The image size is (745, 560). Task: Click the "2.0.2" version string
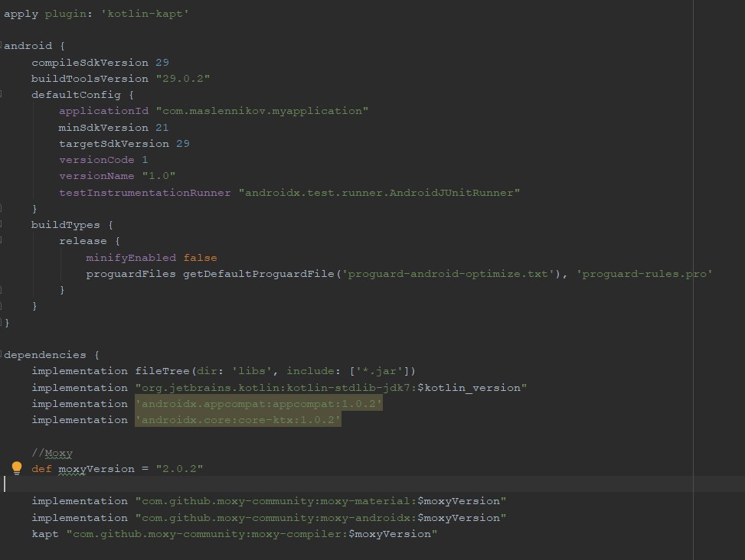coord(179,469)
